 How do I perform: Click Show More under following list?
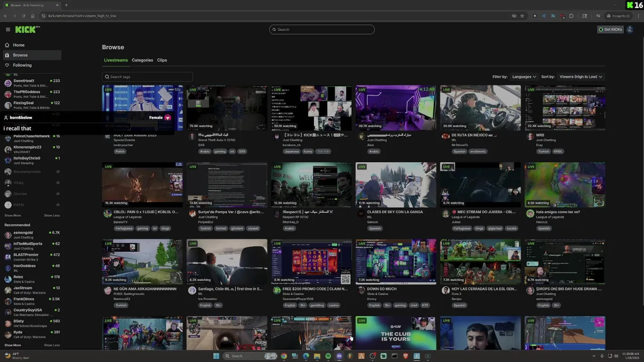(x=13, y=216)
